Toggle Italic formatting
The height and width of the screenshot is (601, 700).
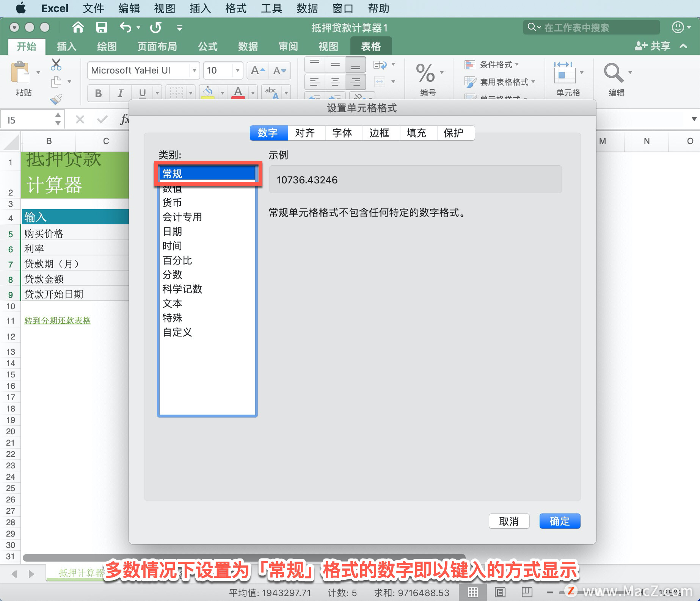point(121,93)
